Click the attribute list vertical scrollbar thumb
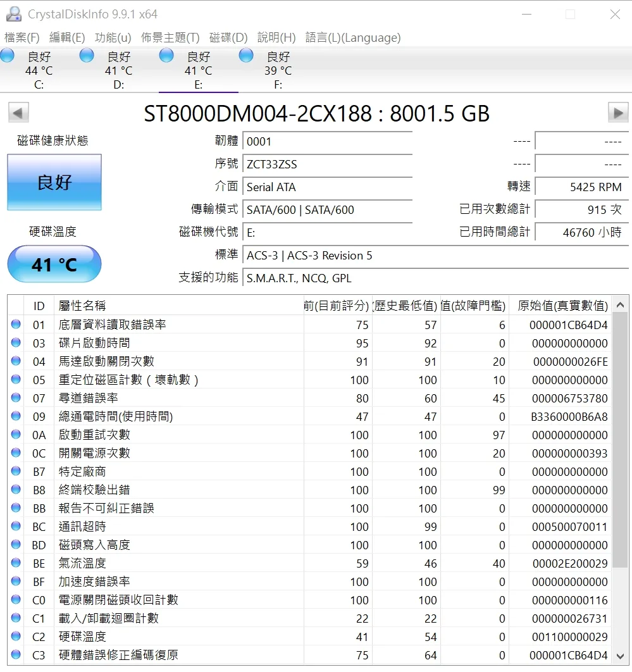 (x=620, y=440)
